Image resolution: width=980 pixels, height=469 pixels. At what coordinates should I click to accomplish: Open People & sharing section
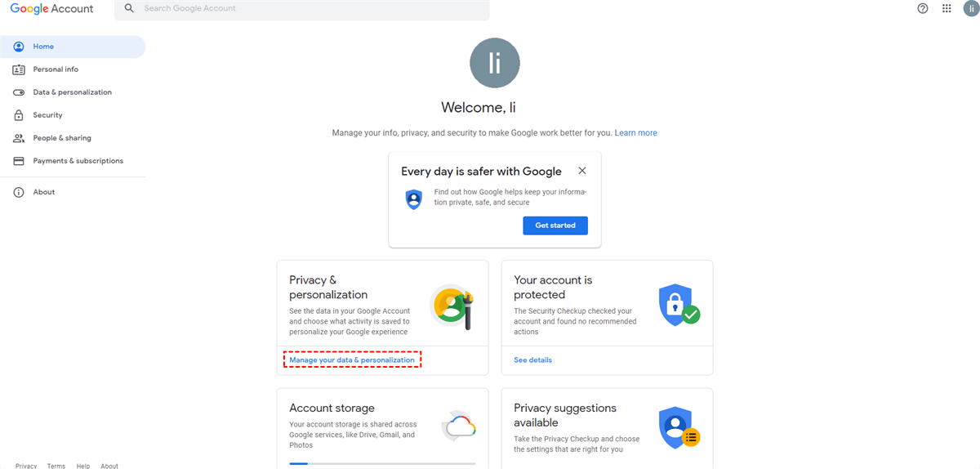62,138
